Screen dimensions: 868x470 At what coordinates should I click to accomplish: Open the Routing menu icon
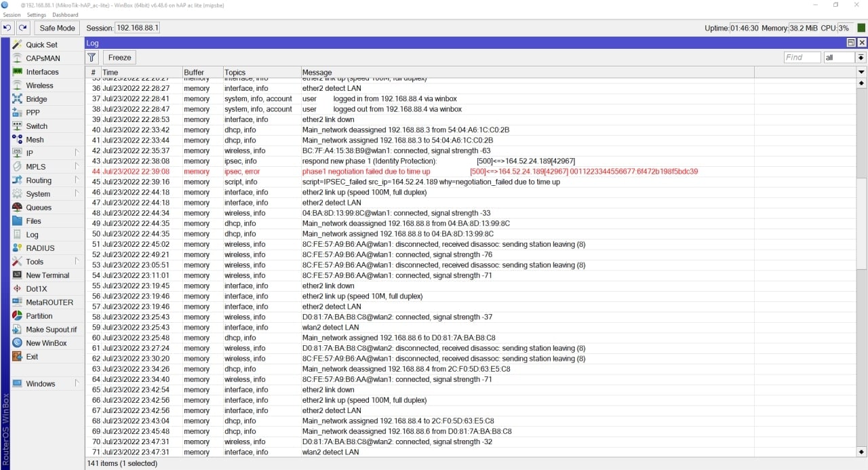pyautogui.click(x=18, y=180)
